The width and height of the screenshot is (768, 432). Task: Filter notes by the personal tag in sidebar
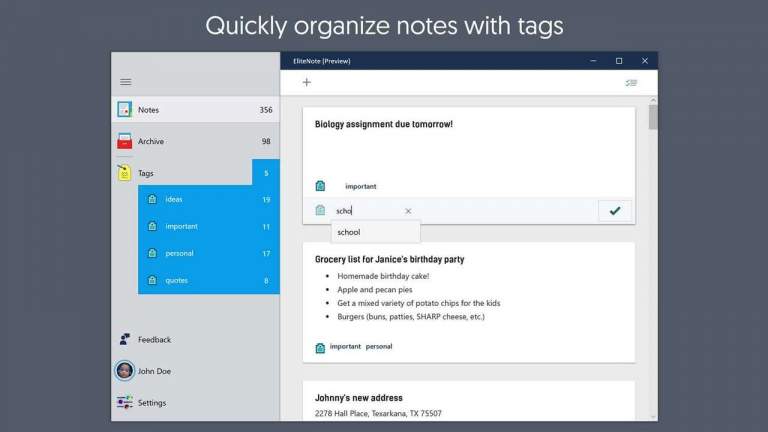209,253
